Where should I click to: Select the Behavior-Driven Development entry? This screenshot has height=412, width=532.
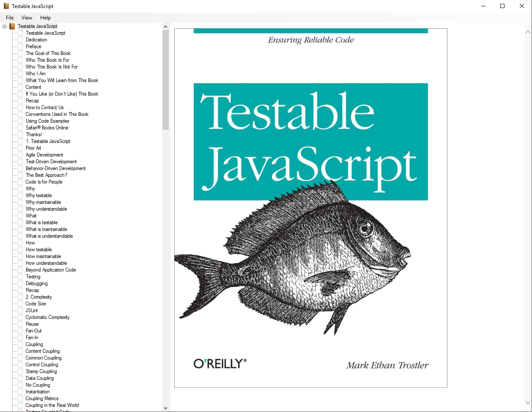point(55,168)
